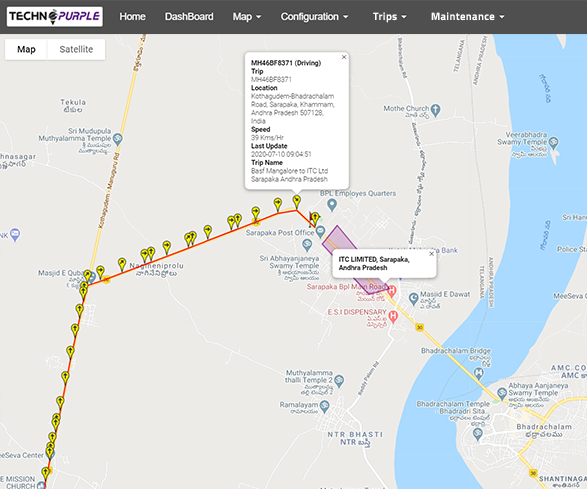Select the vehicle marker beneath the info popup
This screenshot has height=489, width=587.
(296, 202)
